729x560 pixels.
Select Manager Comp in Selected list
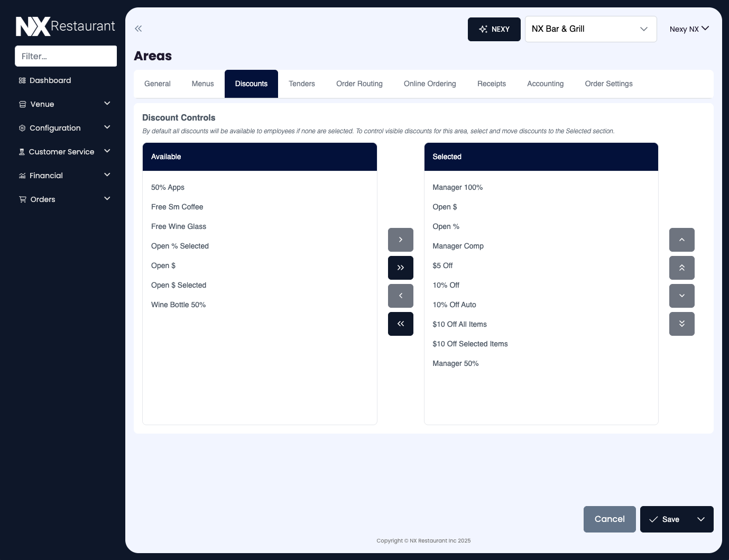(x=458, y=246)
